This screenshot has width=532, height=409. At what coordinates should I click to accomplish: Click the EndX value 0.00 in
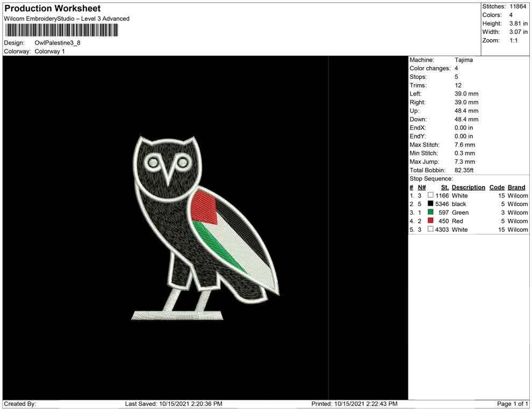click(x=464, y=127)
